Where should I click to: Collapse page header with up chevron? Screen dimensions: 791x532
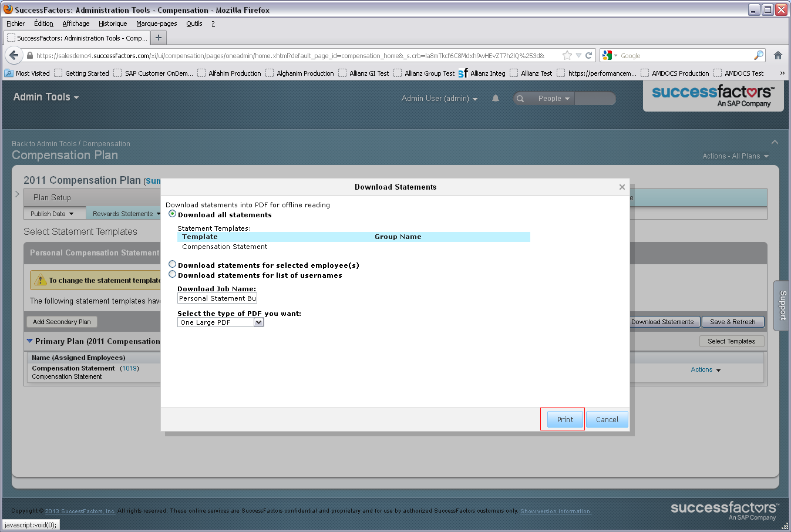[x=775, y=142]
